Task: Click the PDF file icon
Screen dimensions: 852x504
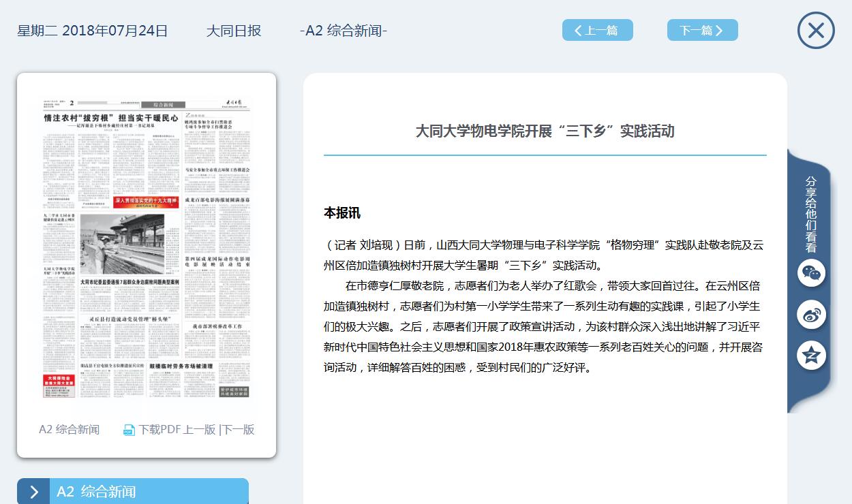Action: [129, 430]
